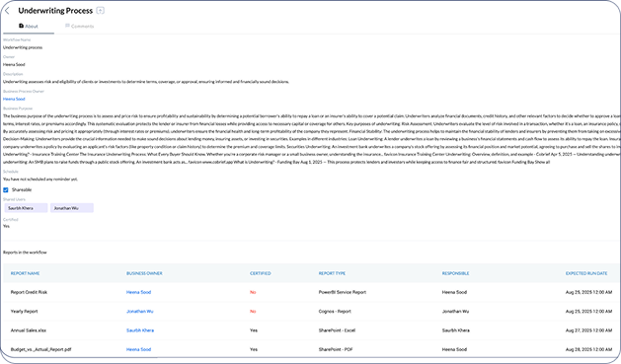Select the Jonathan Wu shared user chip

pos(72,208)
